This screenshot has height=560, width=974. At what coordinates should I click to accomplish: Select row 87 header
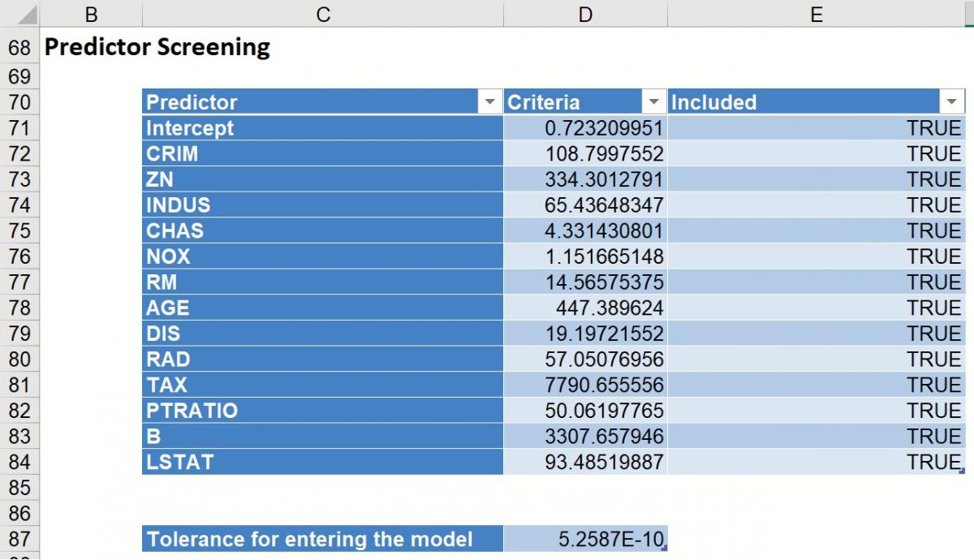coord(19,539)
